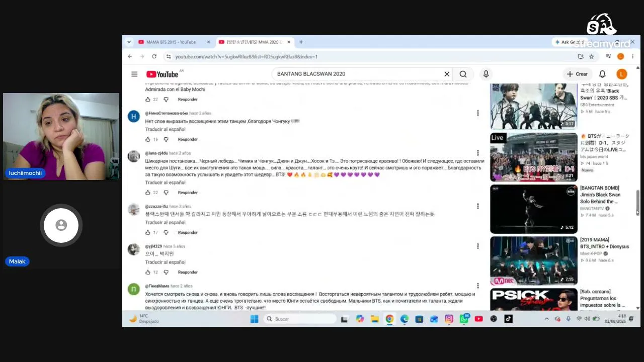644x362 pixels.
Task: Dislike the comment by @yjl4329
Action: pyautogui.click(x=166, y=272)
